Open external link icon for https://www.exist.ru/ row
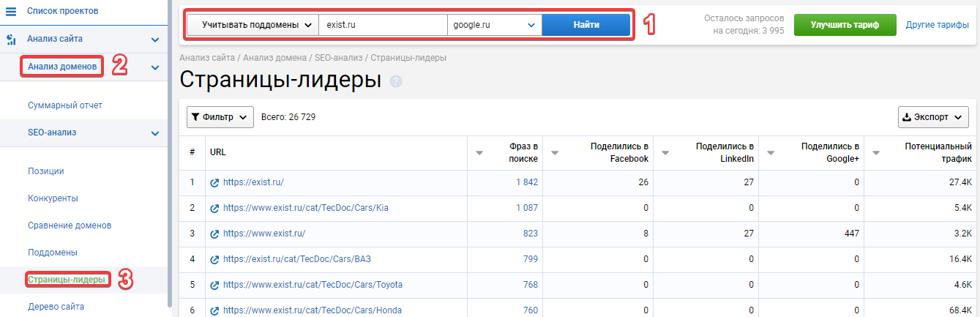The height and width of the screenshot is (317, 980). [214, 234]
